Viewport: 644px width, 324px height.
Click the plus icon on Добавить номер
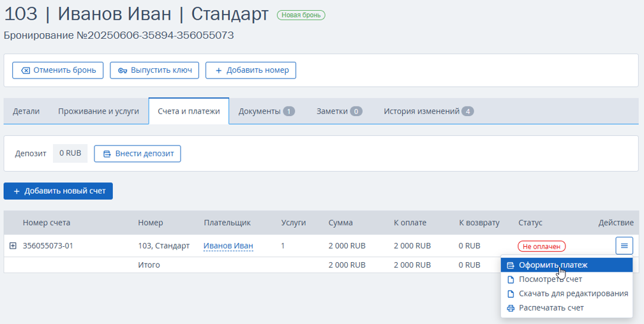218,71
